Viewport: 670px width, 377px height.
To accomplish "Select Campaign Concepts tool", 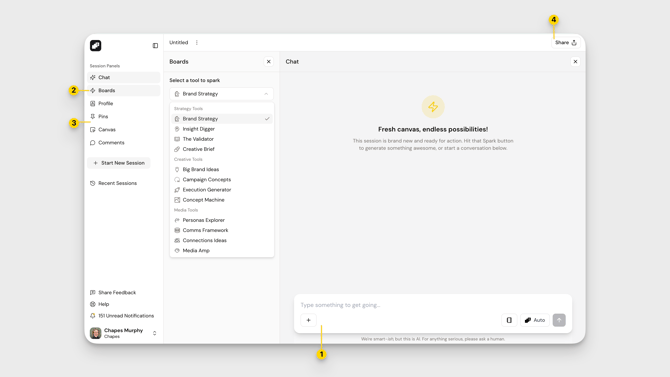I will pyautogui.click(x=222, y=180).
